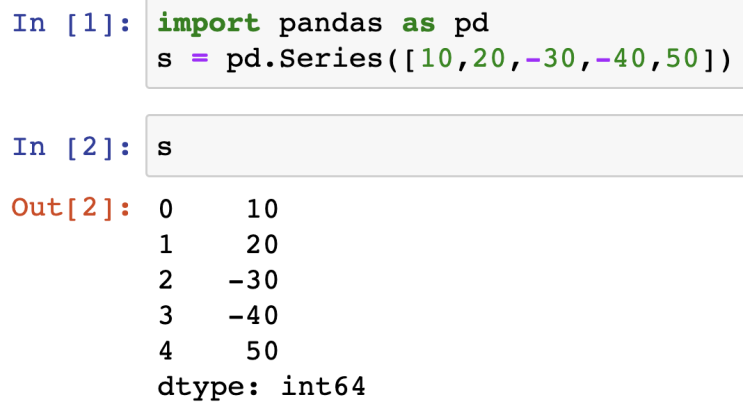This screenshot has height=420, width=743.
Task: Click -30 inside the Series list code
Action: pyautogui.click(x=554, y=59)
